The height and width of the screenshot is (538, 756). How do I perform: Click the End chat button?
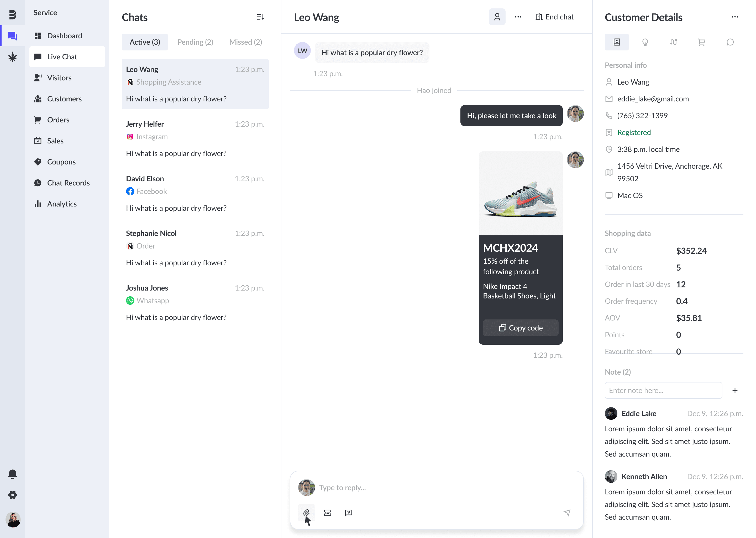click(554, 17)
